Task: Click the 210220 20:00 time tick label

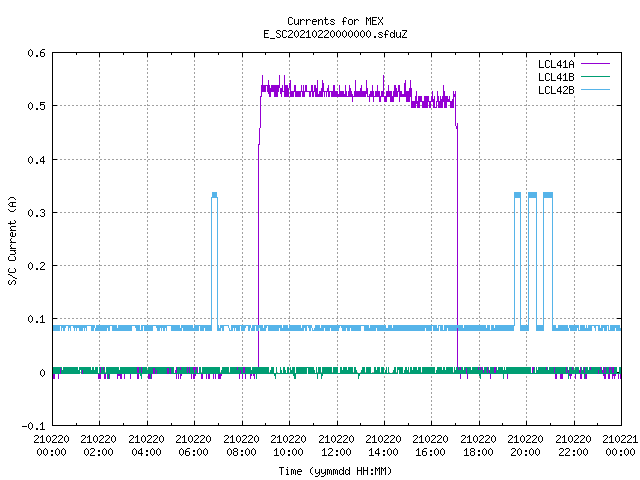Action: click(x=526, y=445)
